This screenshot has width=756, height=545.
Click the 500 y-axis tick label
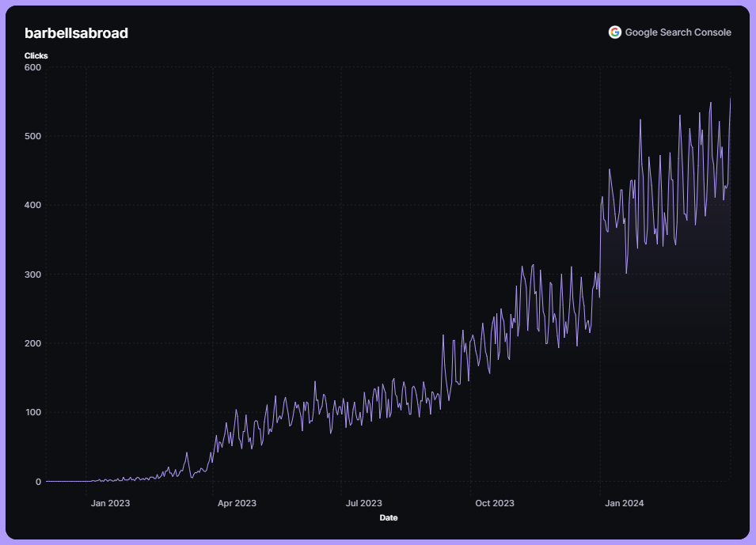(x=32, y=136)
